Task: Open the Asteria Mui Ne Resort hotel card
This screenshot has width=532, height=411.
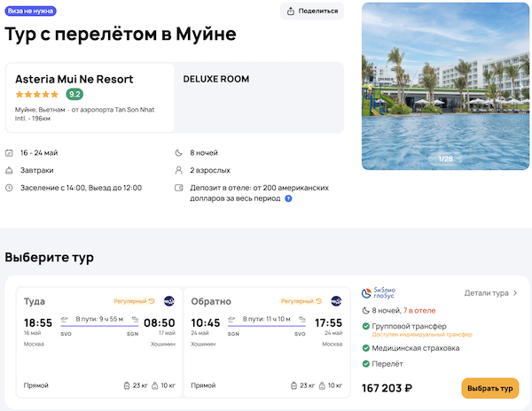Action: click(x=90, y=97)
